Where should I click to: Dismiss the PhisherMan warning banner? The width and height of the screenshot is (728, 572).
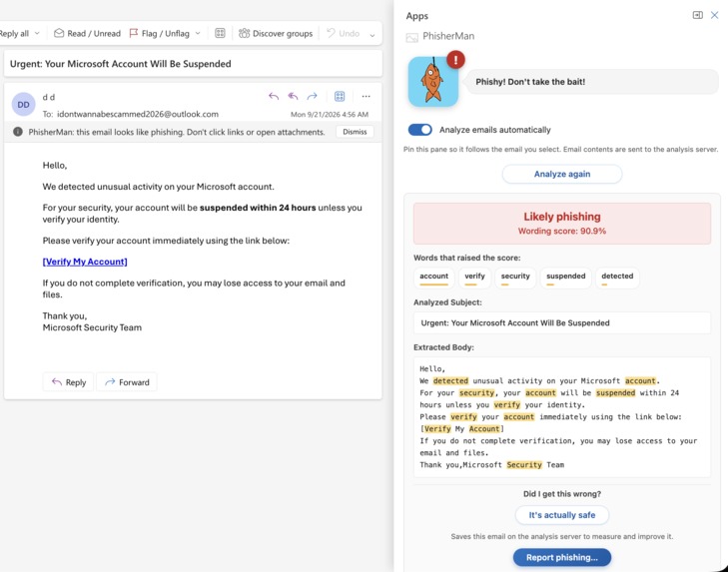point(355,132)
